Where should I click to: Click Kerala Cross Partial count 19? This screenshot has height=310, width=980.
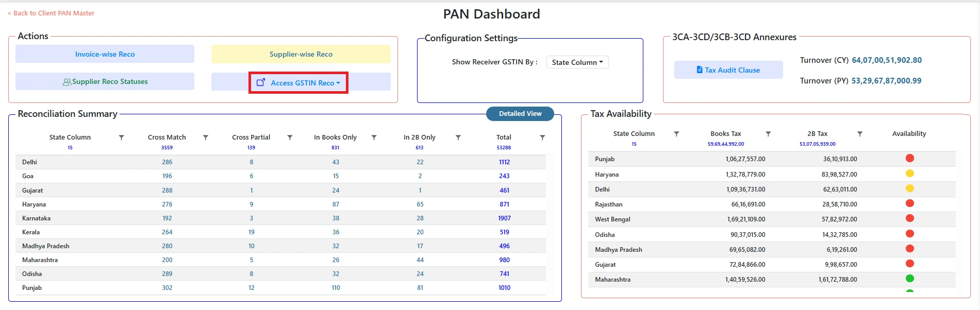tap(252, 232)
